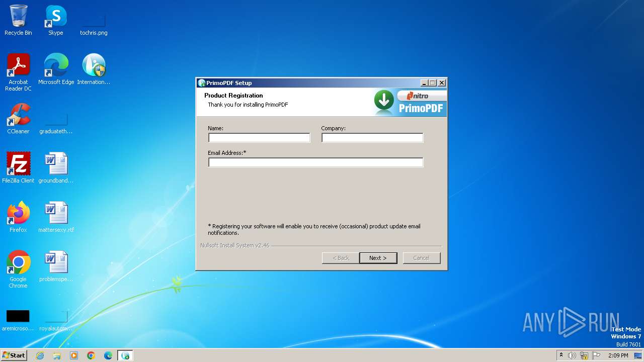Select the Firefox desktop shortcut
644x362 pixels.
[x=18, y=217]
